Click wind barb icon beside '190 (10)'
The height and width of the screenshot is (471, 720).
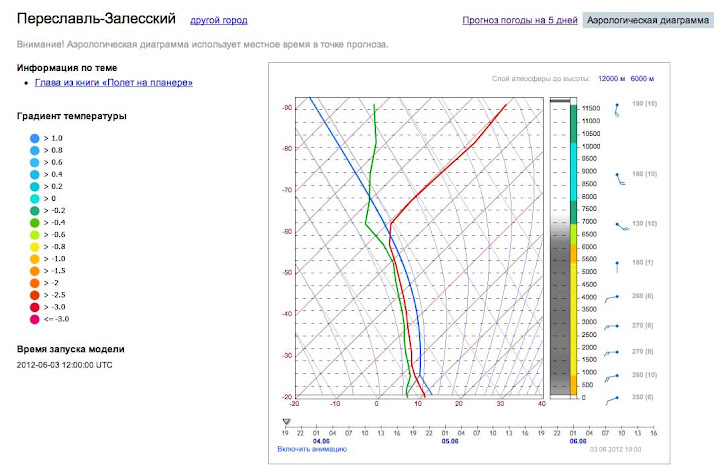(x=617, y=110)
